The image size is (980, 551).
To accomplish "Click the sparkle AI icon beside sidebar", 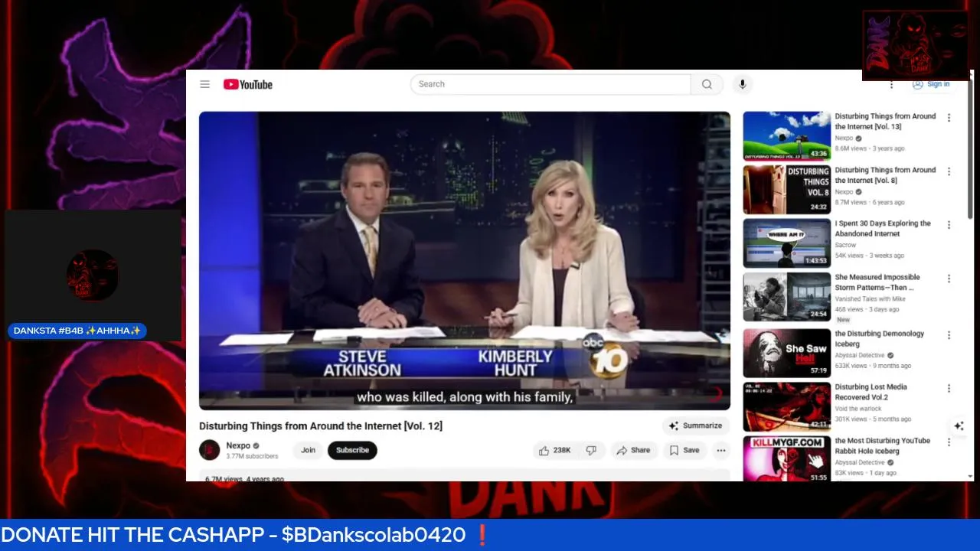I will (959, 425).
